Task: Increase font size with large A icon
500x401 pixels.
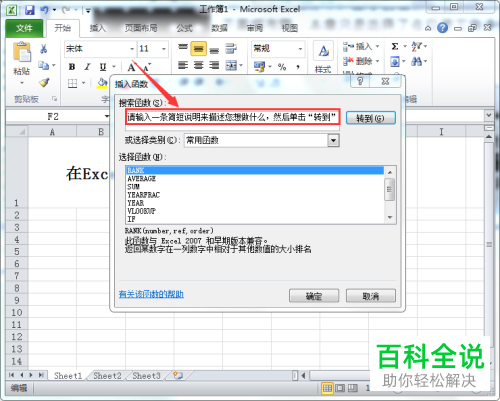Action: pyautogui.click(x=131, y=67)
